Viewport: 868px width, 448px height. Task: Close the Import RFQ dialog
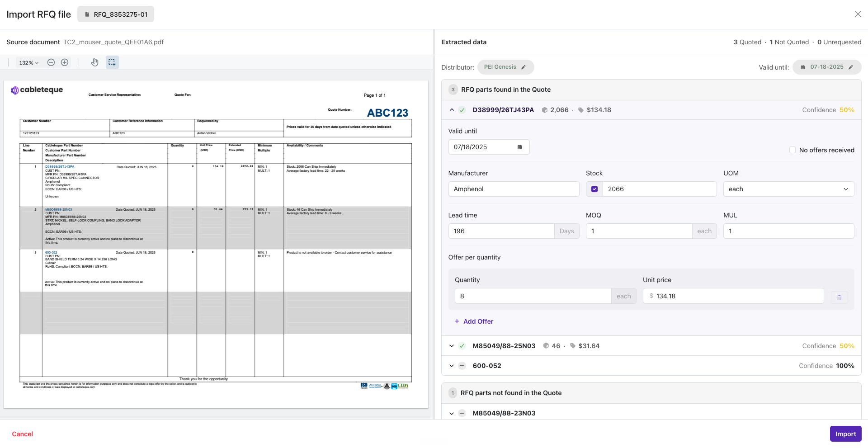pyautogui.click(x=858, y=14)
